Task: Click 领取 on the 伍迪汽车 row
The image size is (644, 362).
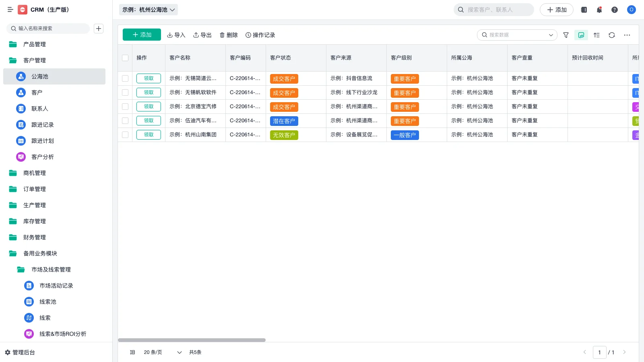Action: [148, 120]
